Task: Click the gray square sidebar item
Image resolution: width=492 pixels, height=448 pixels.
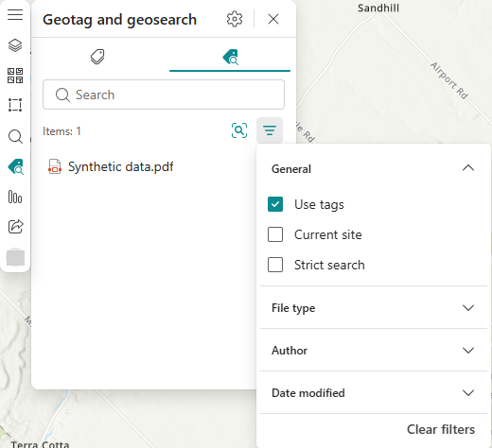Action: (x=15, y=257)
